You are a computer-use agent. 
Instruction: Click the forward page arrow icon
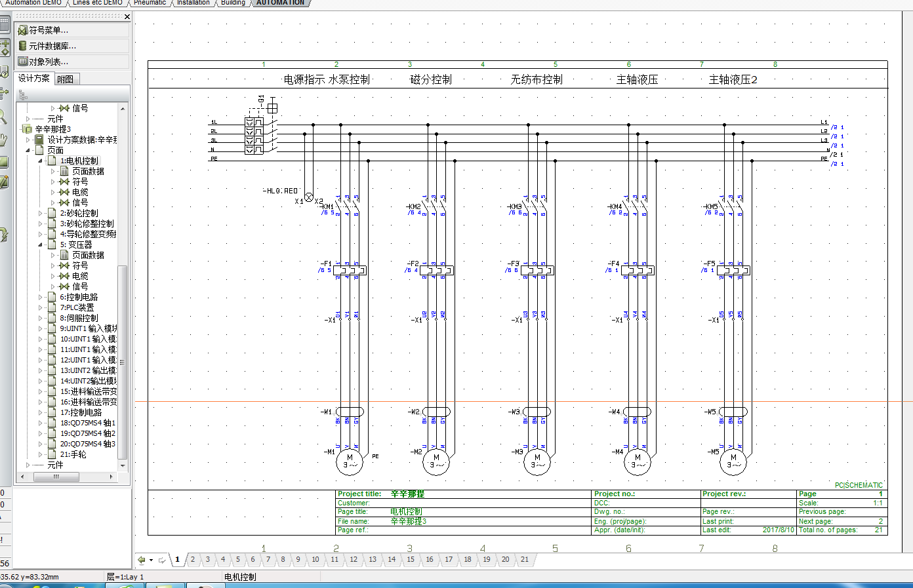point(162,560)
